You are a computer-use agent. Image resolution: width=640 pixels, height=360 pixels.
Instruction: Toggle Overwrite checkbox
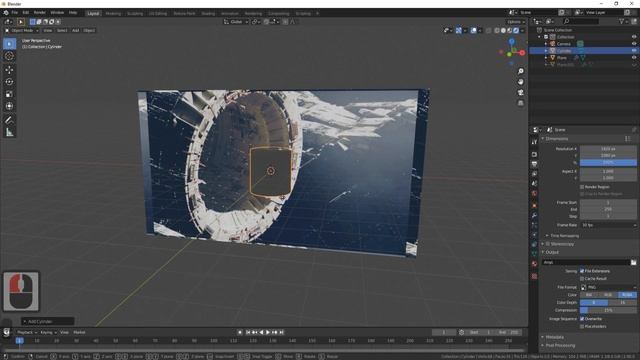coord(582,319)
